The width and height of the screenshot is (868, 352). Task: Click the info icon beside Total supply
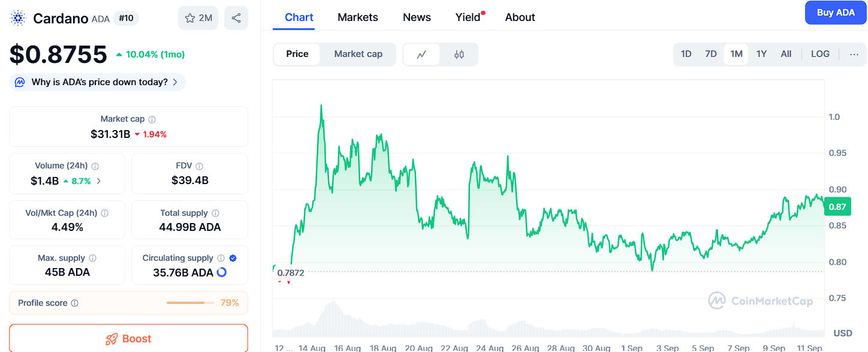coord(216,213)
